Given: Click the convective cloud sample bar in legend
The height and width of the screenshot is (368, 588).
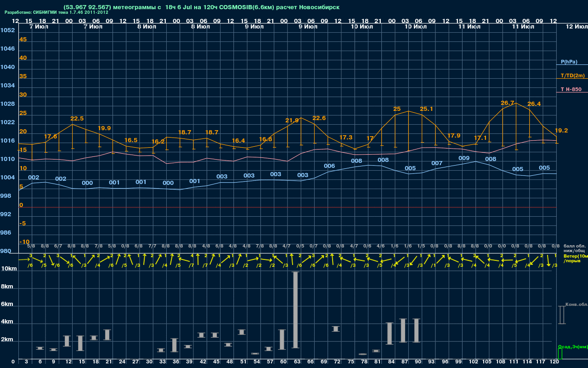Looking at the screenshot, I should [x=561, y=315].
